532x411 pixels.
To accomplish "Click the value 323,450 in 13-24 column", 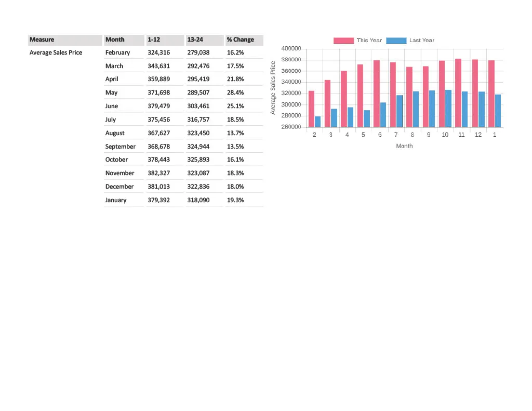I will point(198,133).
